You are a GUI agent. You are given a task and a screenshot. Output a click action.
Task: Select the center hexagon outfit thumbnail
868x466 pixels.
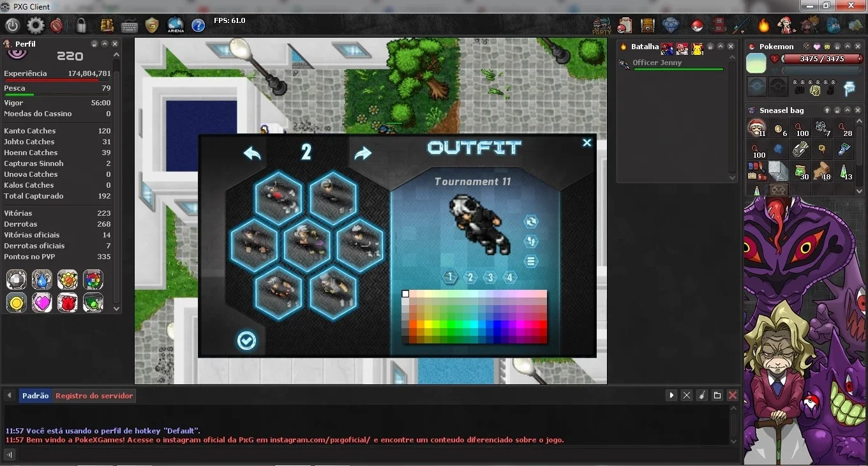306,245
